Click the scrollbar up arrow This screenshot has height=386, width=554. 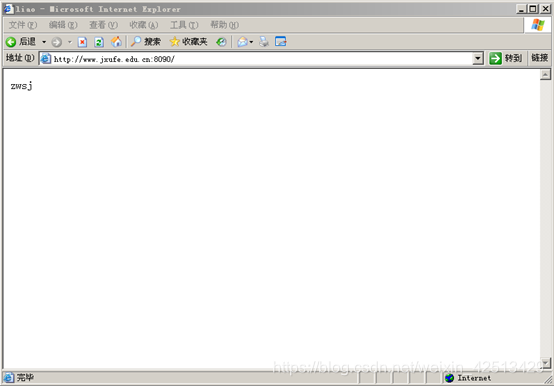(x=545, y=75)
